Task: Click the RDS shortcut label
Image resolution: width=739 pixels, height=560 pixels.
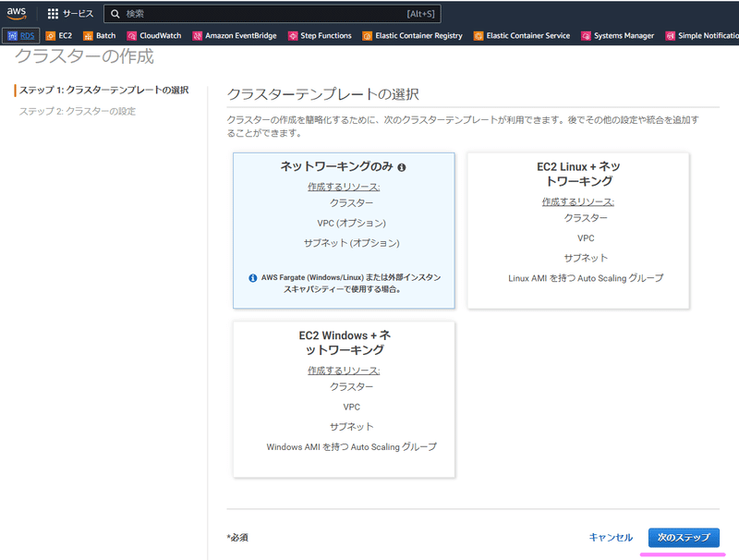Action: click(x=28, y=36)
